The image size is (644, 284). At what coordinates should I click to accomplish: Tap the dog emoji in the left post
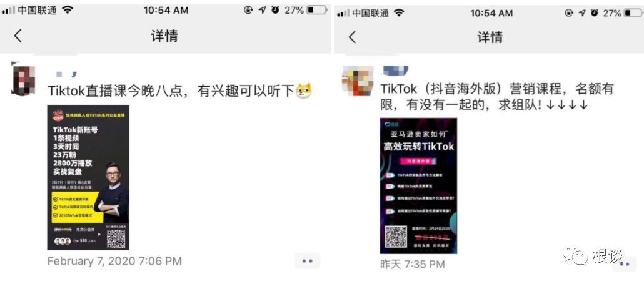click(304, 91)
